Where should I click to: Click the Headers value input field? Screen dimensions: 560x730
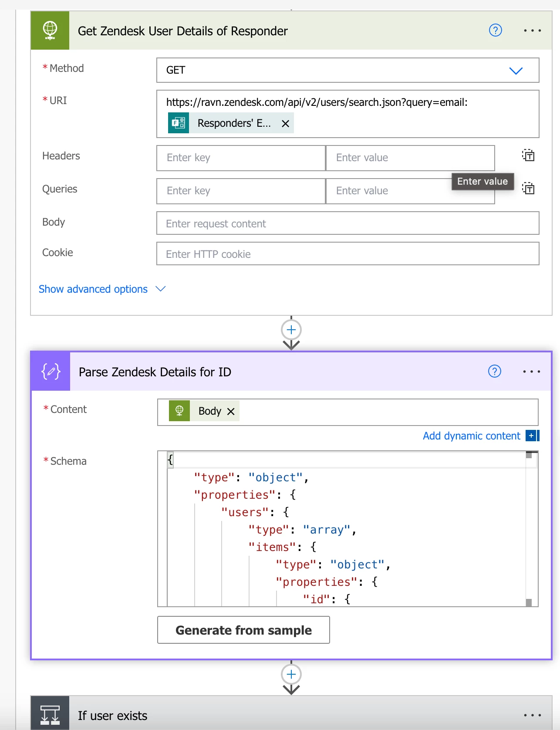(410, 158)
